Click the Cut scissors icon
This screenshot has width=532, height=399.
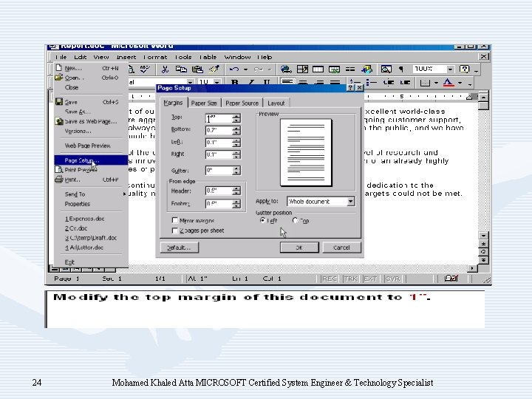[165, 69]
